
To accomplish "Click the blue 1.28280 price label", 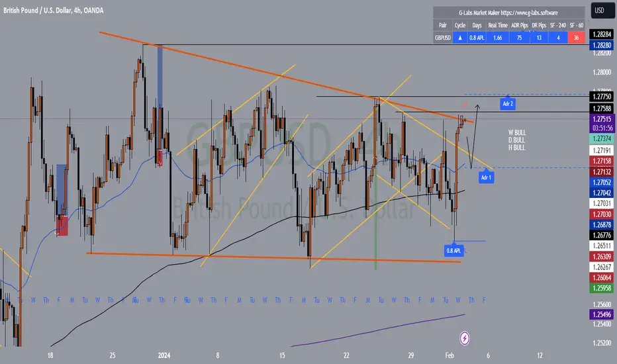I will tap(601, 45).
